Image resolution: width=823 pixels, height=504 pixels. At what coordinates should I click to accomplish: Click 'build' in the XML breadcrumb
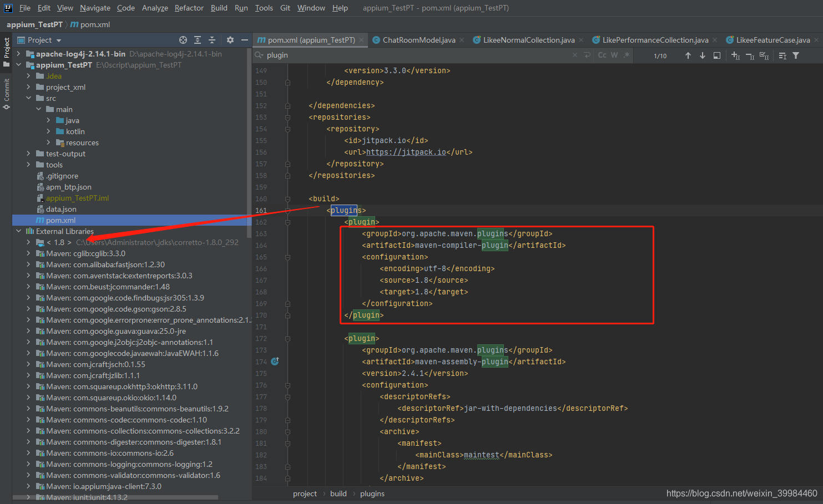[x=339, y=493]
